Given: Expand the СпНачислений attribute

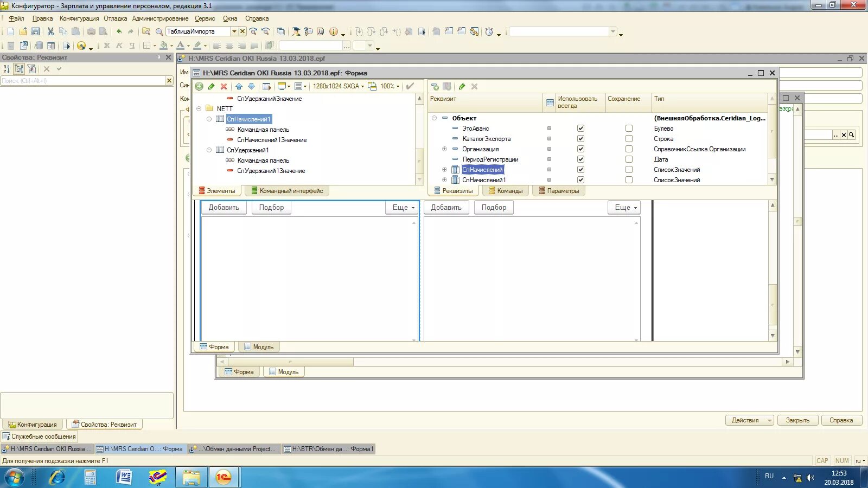Looking at the screenshot, I should coord(444,170).
